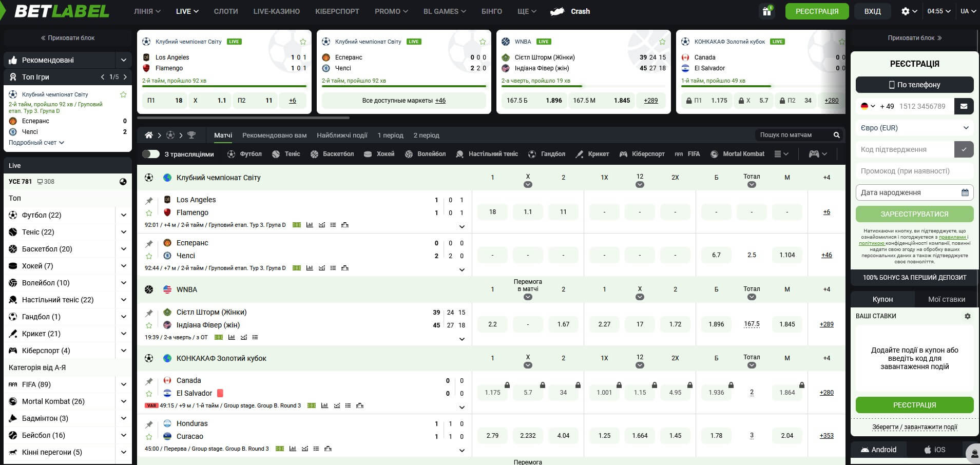
Task: Open more sports list dropdown icon
Action: pos(781,154)
